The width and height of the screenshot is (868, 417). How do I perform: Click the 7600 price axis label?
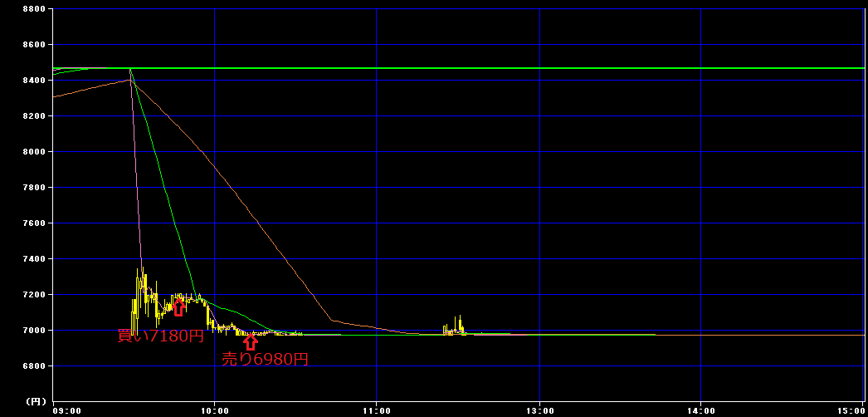pyautogui.click(x=36, y=223)
